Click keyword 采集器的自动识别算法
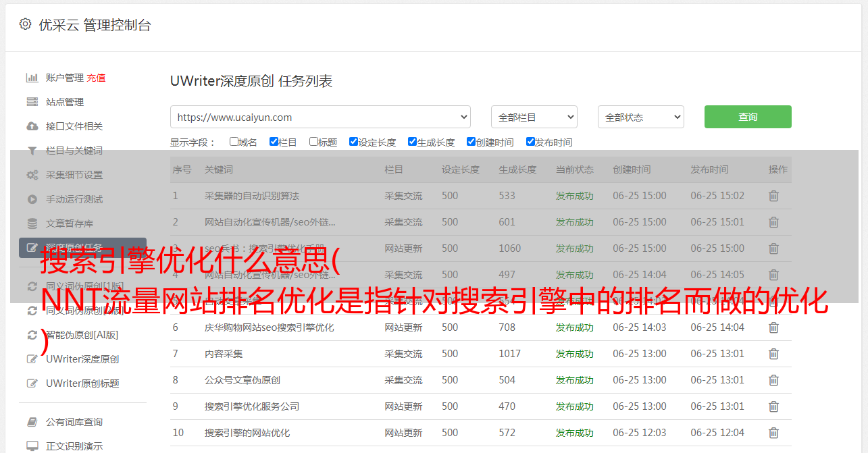Viewport: 868px width, 453px height. pyautogui.click(x=252, y=196)
